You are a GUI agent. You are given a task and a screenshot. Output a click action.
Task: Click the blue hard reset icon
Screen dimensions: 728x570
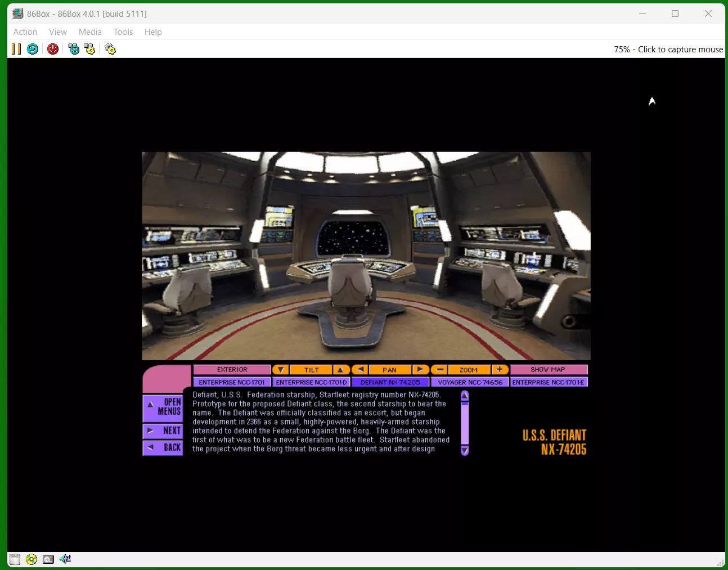(33, 49)
